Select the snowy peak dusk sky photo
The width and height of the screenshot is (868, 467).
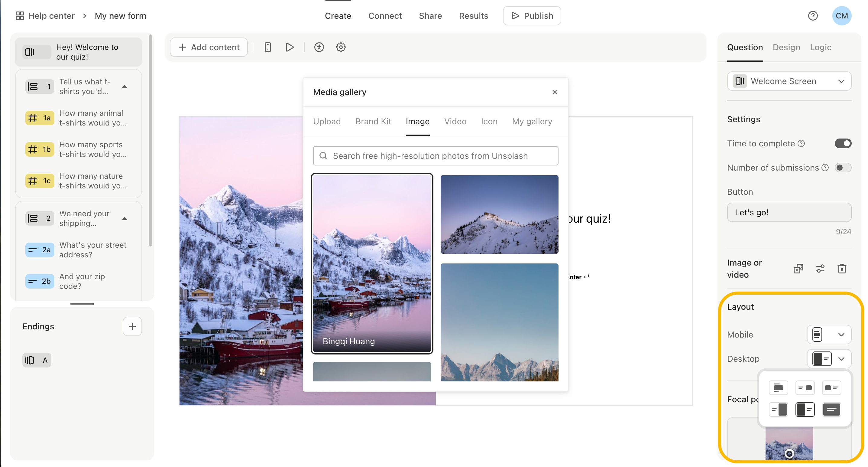tap(499, 214)
